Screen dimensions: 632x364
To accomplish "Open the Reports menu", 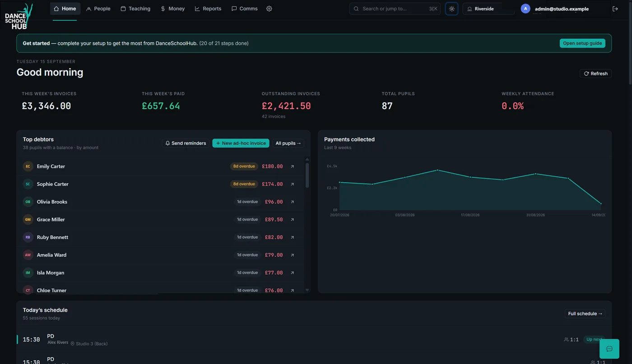I will click(208, 9).
